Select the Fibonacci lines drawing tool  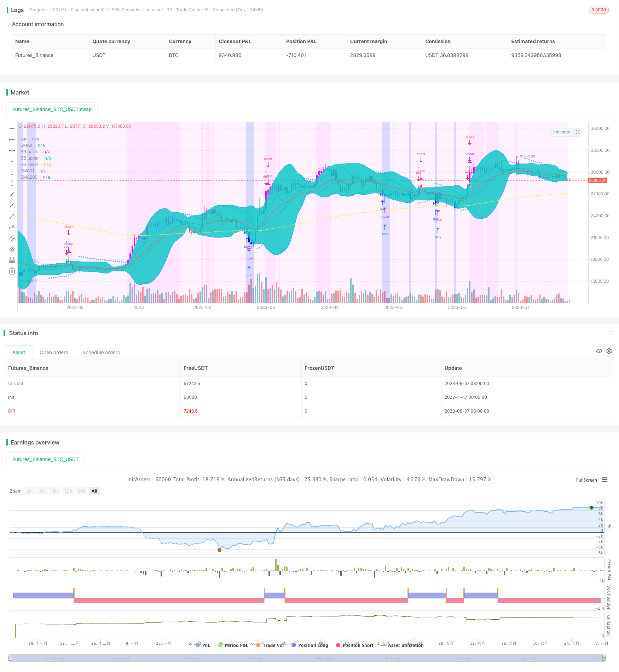(12, 260)
